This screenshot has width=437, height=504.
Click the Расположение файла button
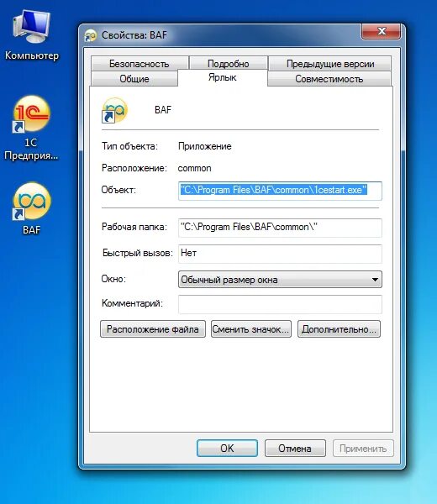pyautogui.click(x=153, y=328)
